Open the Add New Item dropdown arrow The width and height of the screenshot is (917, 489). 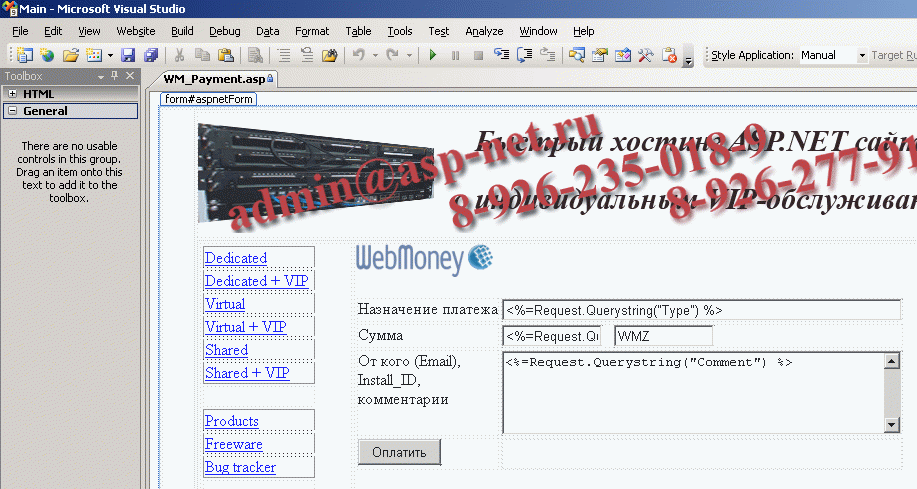point(109,56)
